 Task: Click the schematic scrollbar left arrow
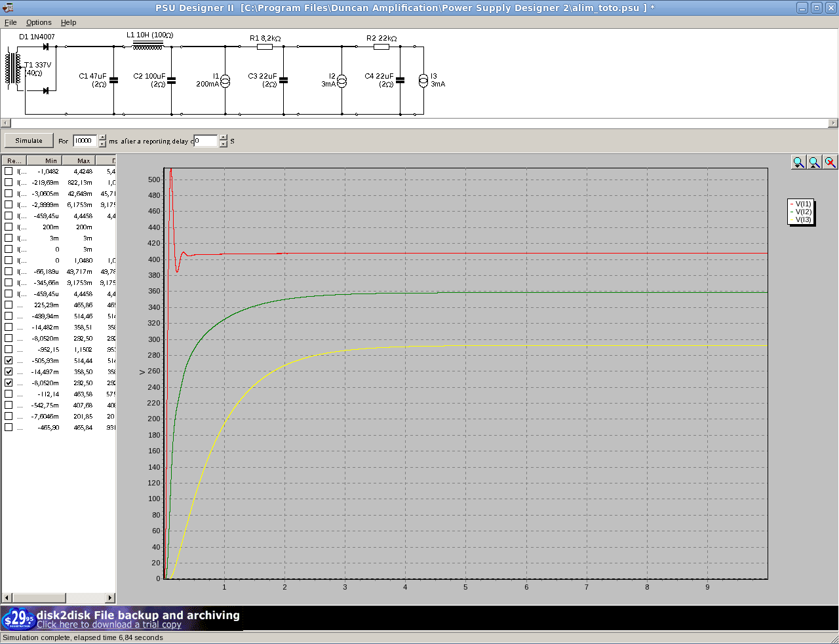pyautogui.click(x=6, y=123)
